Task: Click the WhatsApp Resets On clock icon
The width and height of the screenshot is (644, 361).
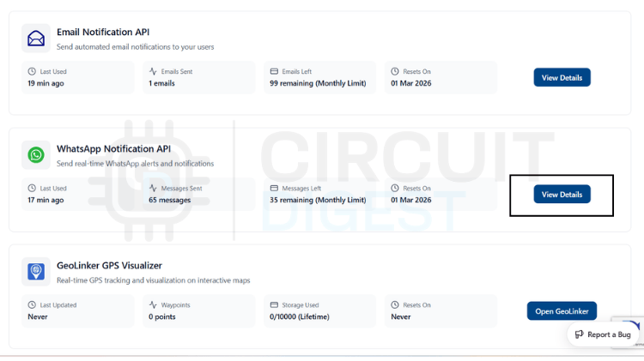Action: click(395, 188)
